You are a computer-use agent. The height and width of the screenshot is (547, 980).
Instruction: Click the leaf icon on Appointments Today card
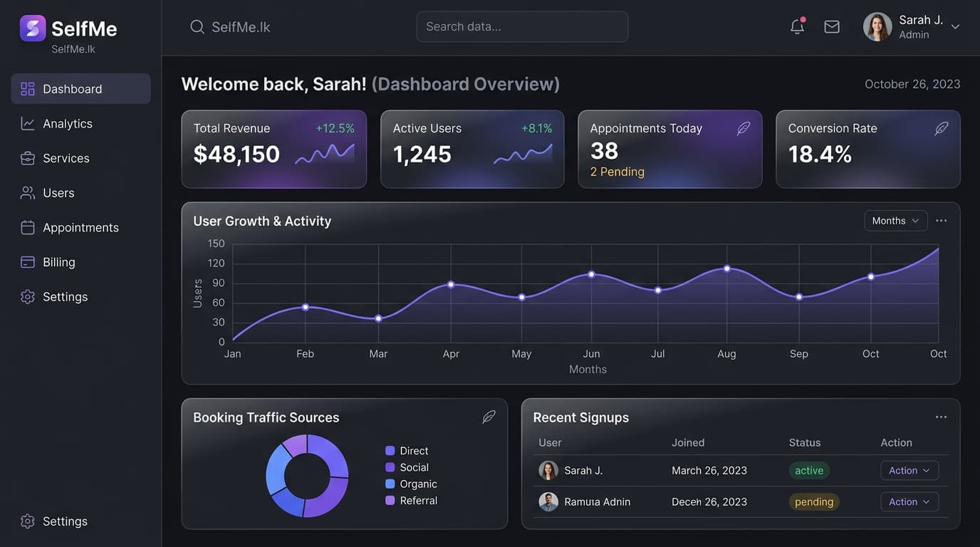[x=744, y=128]
